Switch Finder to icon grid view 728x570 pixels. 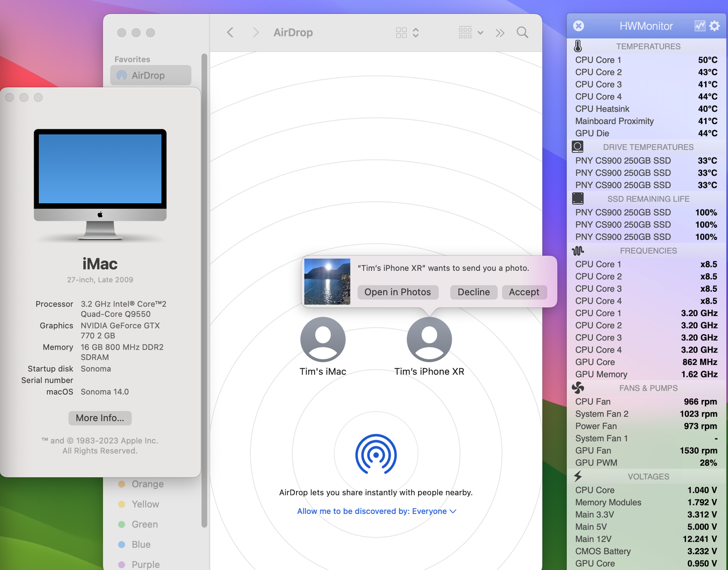(401, 32)
